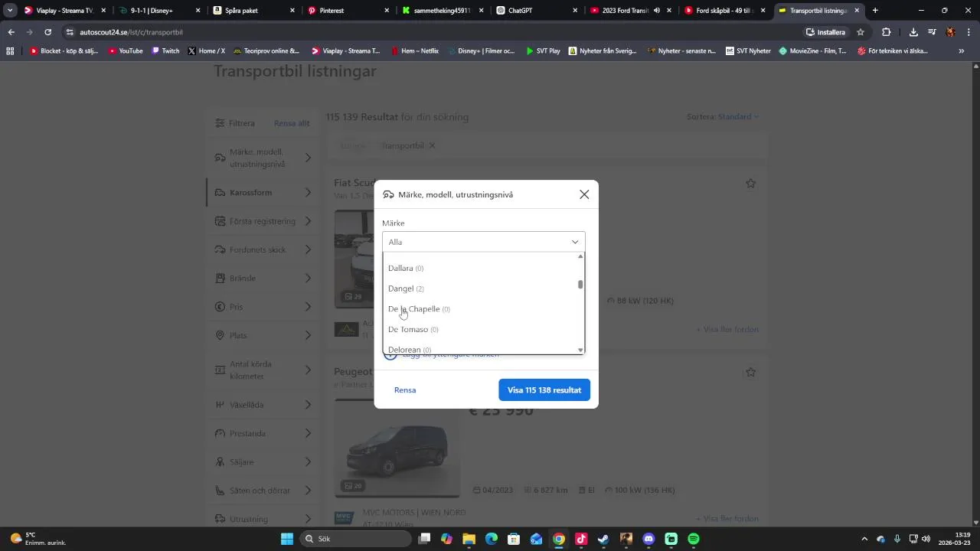Viewport: 980px width, 551px height.
Task: Expand the Karossform filter
Action: pyautogui.click(x=263, y=193)
